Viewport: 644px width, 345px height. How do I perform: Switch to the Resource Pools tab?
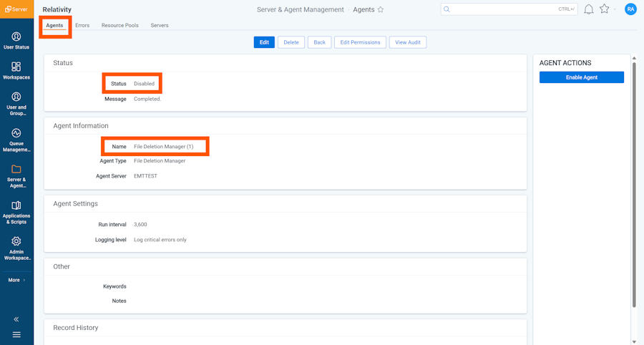coord(119,25)
